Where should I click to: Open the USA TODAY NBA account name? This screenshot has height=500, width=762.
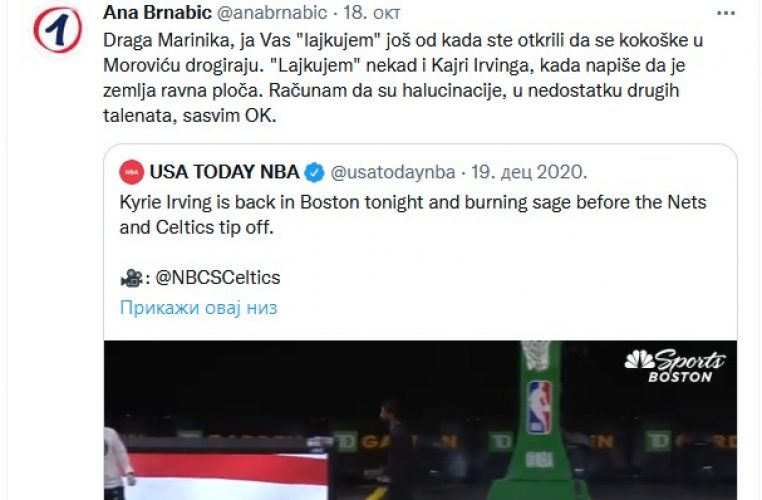(225, 172)
